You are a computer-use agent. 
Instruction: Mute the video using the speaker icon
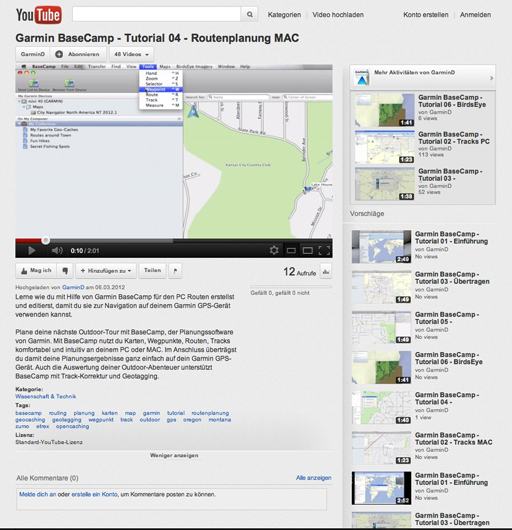[57, 250]
